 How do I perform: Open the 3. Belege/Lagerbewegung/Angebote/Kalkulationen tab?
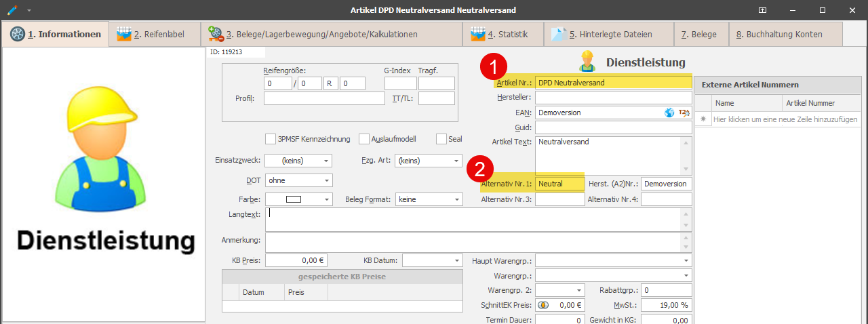pos(332,34)
